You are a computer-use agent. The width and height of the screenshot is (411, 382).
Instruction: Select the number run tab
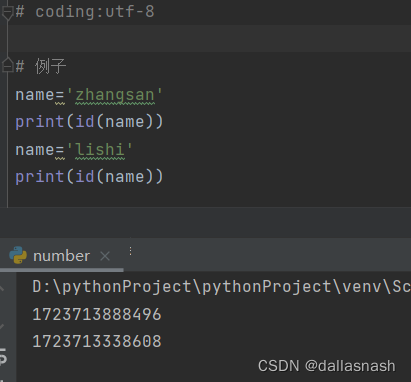[61, 256]
